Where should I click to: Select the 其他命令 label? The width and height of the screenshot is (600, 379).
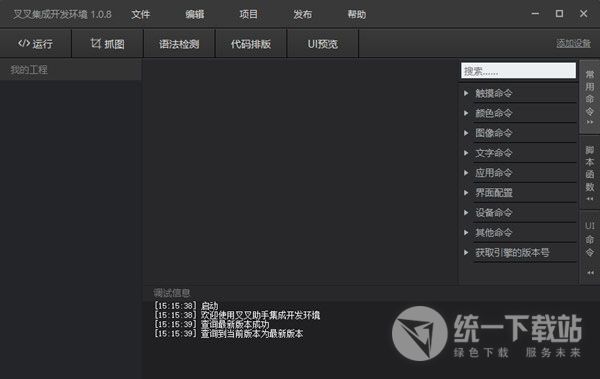tap(494, 232)
